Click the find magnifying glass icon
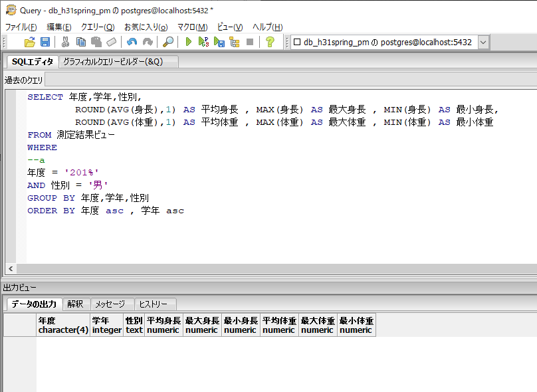537x392 pixels. [168, 42]
